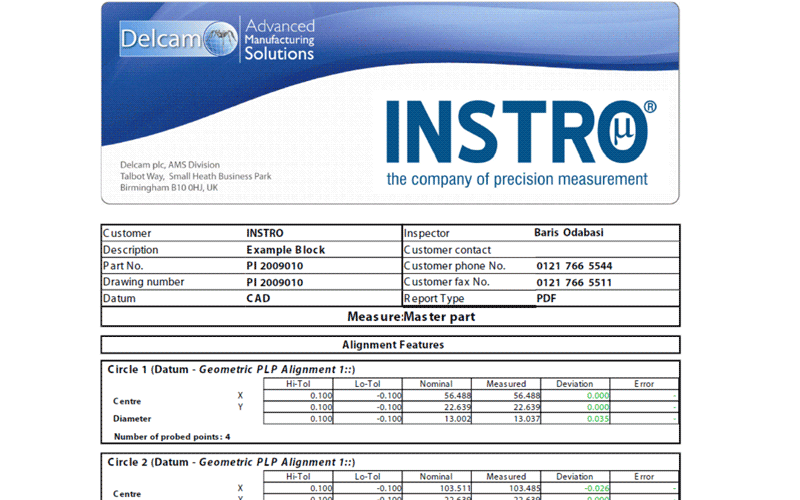Click the Delcam spider globe logo
Screen dimensions: 800x500
(220, 39)
